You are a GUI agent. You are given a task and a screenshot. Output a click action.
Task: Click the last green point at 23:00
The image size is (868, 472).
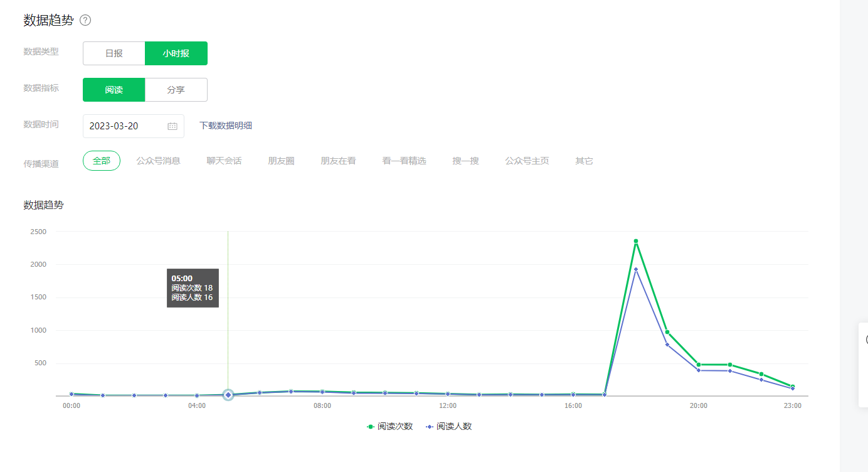tap(793, 387)
